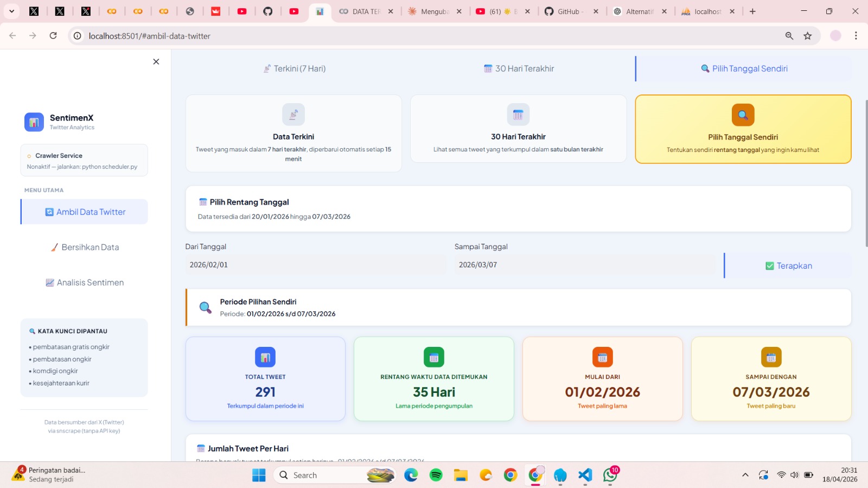Switch to the Terkini (7 Hari) tab

(x=295, y=69)
